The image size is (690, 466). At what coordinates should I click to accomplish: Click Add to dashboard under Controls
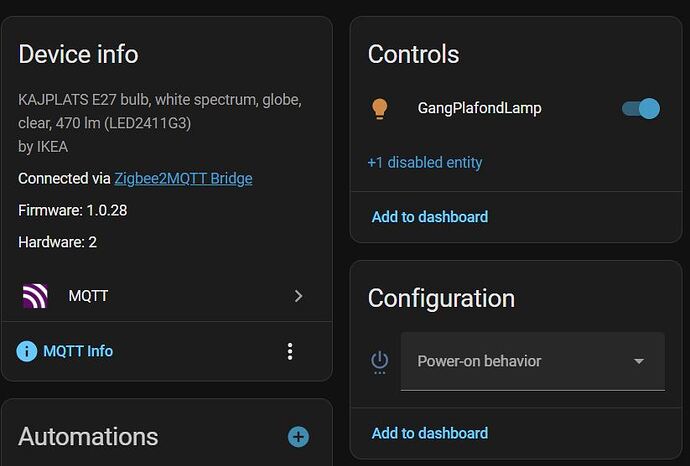(430, 216)
